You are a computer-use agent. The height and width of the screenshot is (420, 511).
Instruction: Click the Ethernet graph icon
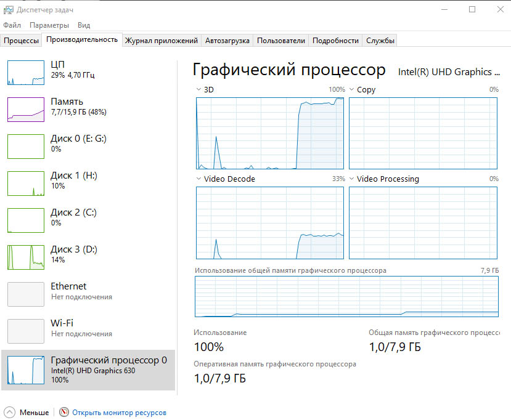point(25,294)
